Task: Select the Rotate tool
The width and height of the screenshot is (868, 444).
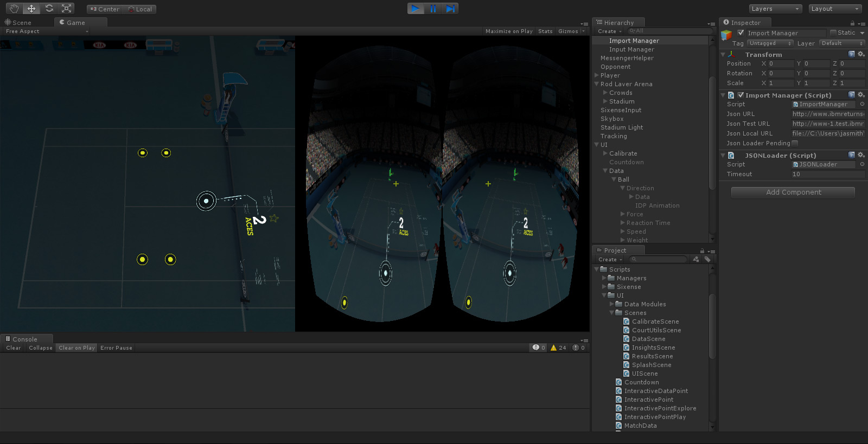Action: point(49,9)
